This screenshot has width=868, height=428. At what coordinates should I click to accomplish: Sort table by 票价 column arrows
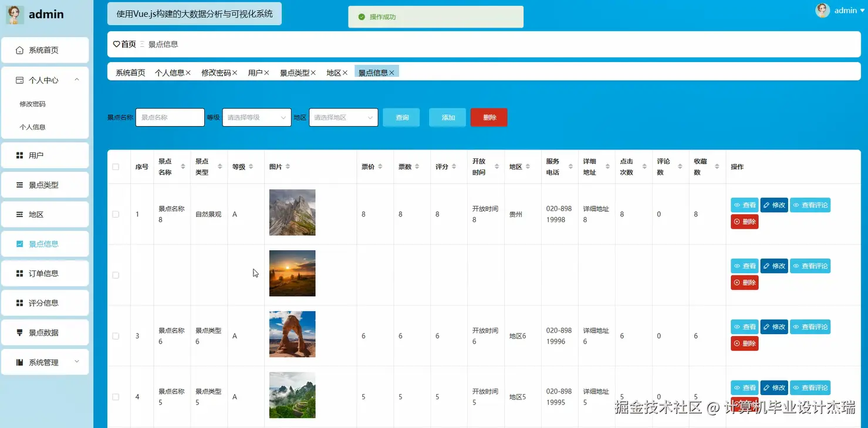(x=380, y=167)
